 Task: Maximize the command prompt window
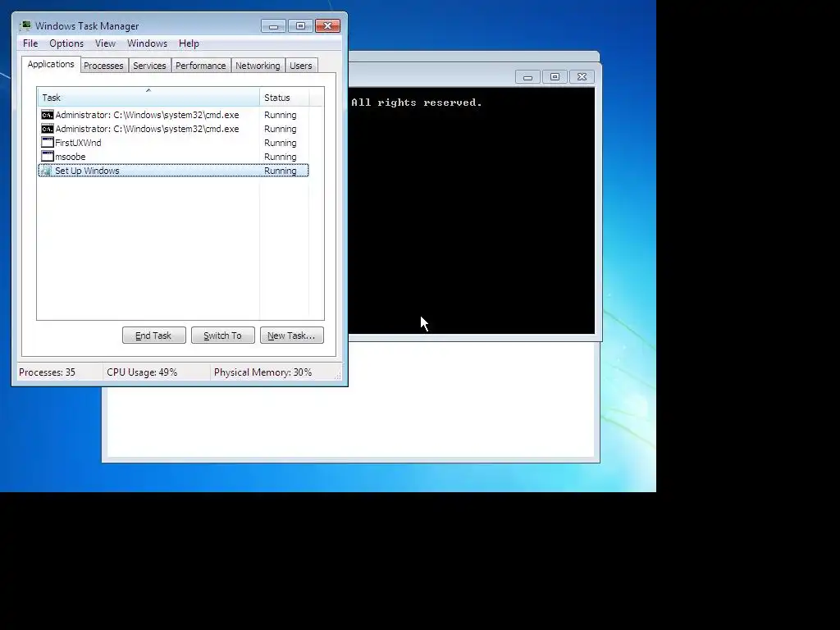(555, 77)
